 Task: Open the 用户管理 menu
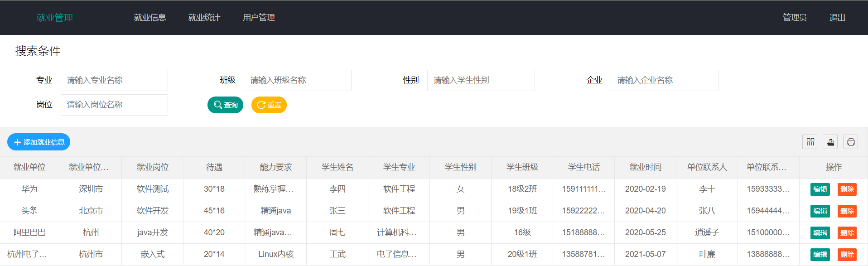[x=259, y=18]
